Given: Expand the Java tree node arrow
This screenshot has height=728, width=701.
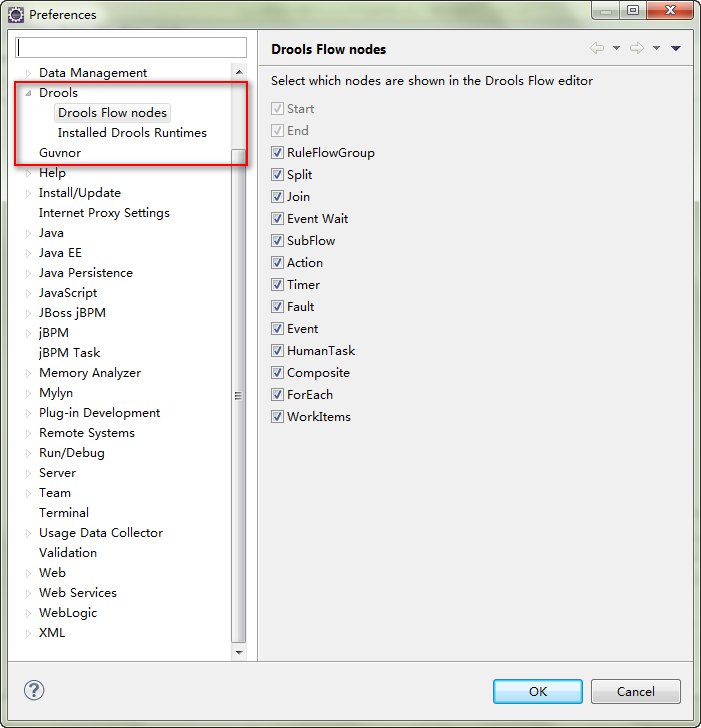Looking at the screenshot, I should (28, 233).
